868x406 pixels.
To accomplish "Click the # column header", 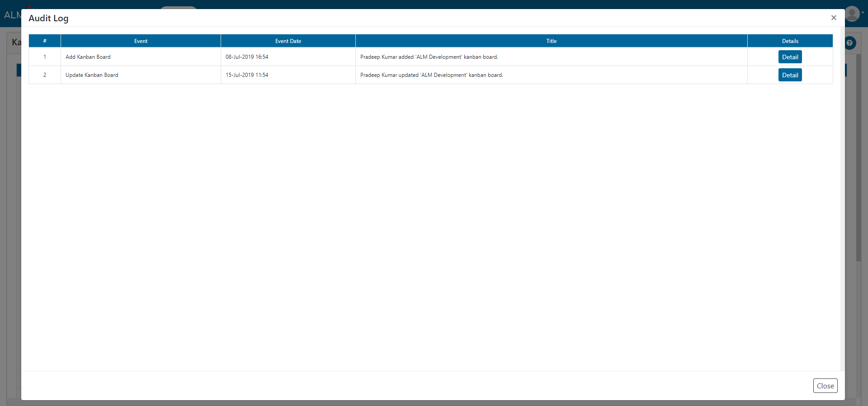I will pos(45,41).
